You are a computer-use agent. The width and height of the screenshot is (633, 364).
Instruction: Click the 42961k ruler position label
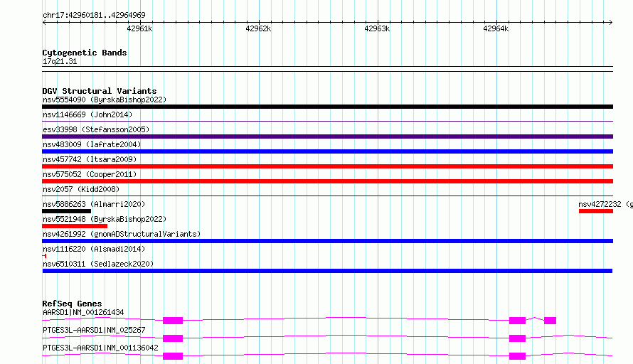point(139,28)
